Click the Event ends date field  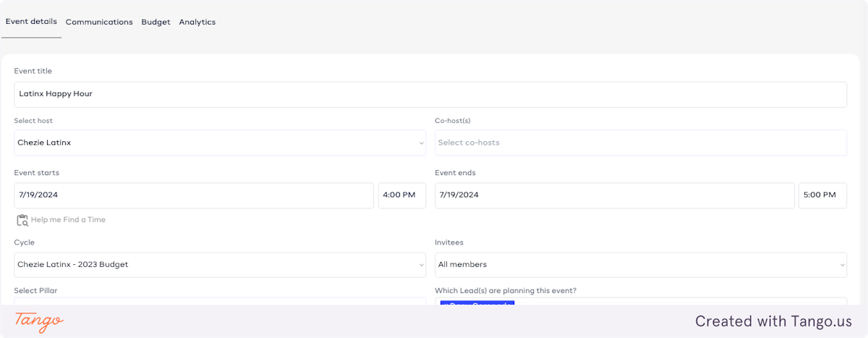pos(613,195)
